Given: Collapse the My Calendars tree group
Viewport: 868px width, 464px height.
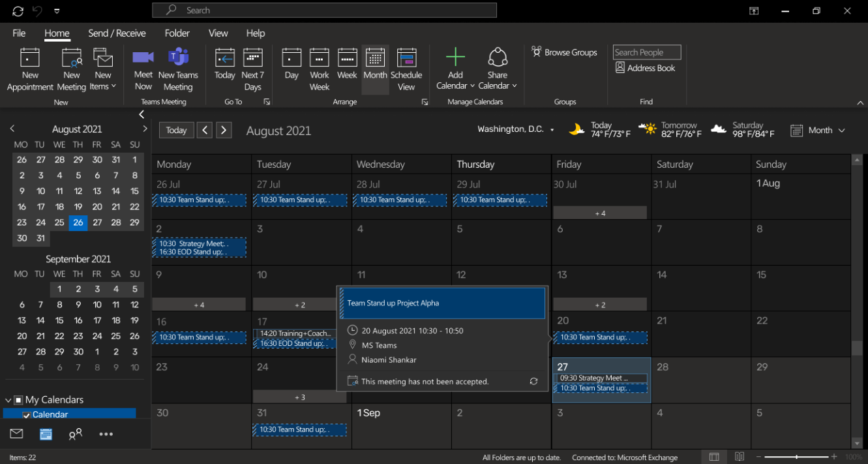Looking at the screenshot, I should click(8, 400).
